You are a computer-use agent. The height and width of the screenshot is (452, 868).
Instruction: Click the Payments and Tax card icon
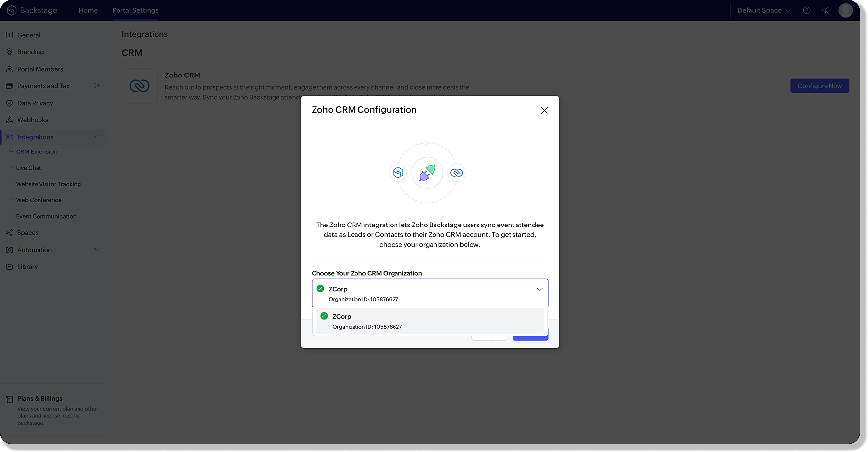click(9, 86)
